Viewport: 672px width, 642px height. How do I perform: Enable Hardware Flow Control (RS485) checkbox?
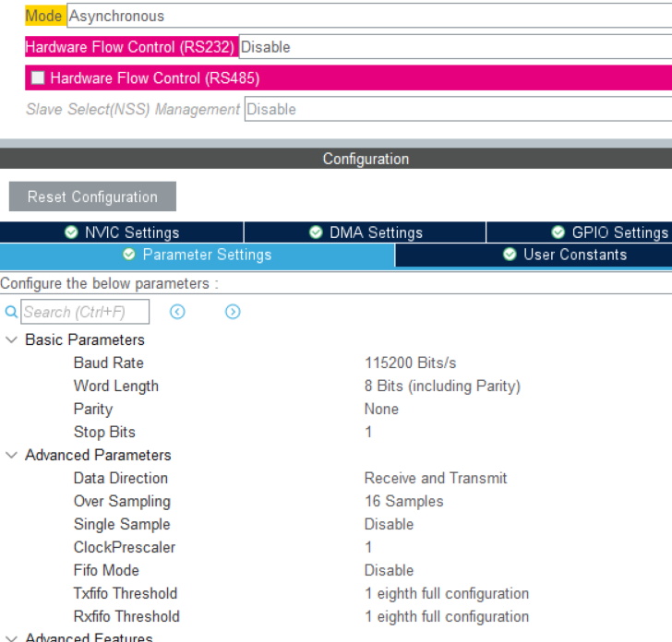[x=38, y=78]
